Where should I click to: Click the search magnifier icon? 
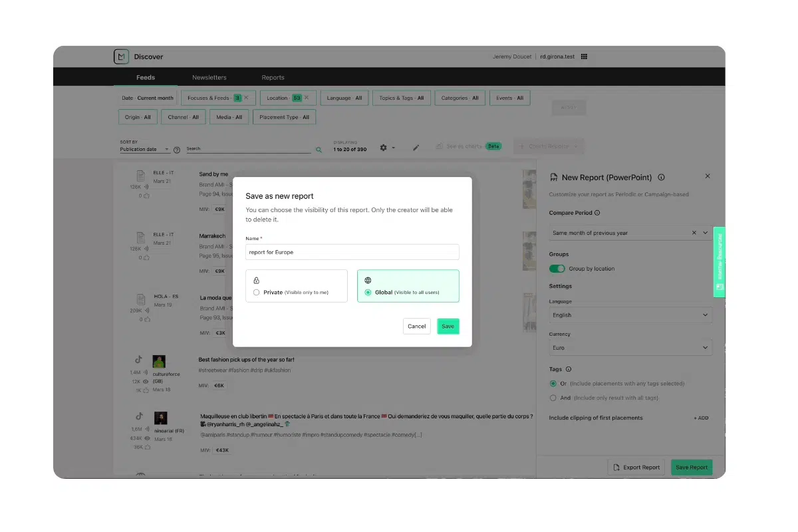319,149
